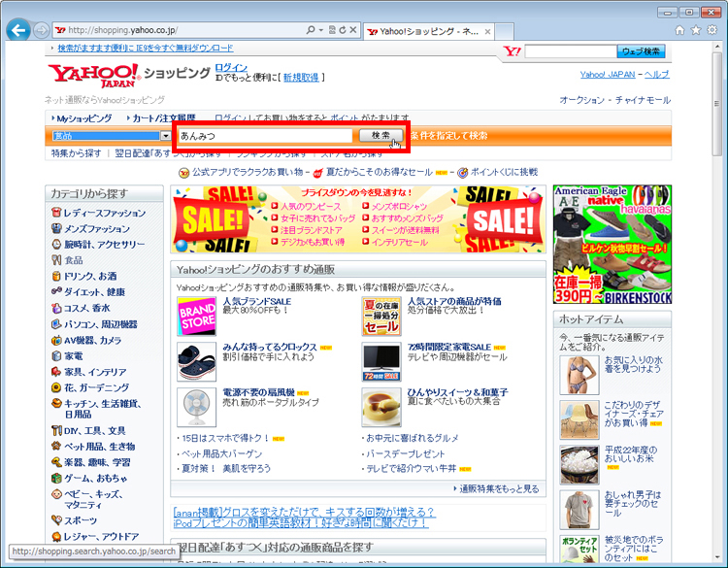Click the 検索 button
Viewport: 728px width, 568px height.
pos(381,135)
